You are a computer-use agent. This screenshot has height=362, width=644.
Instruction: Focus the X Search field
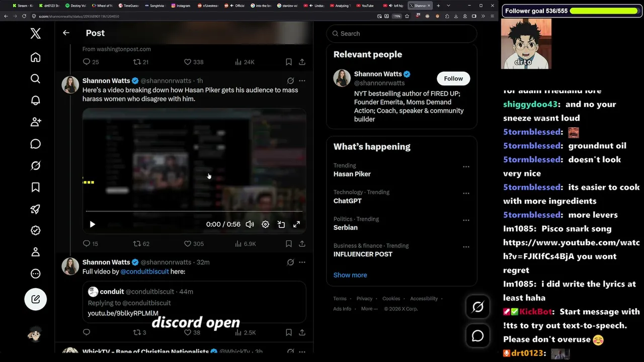tap(401, 34)
